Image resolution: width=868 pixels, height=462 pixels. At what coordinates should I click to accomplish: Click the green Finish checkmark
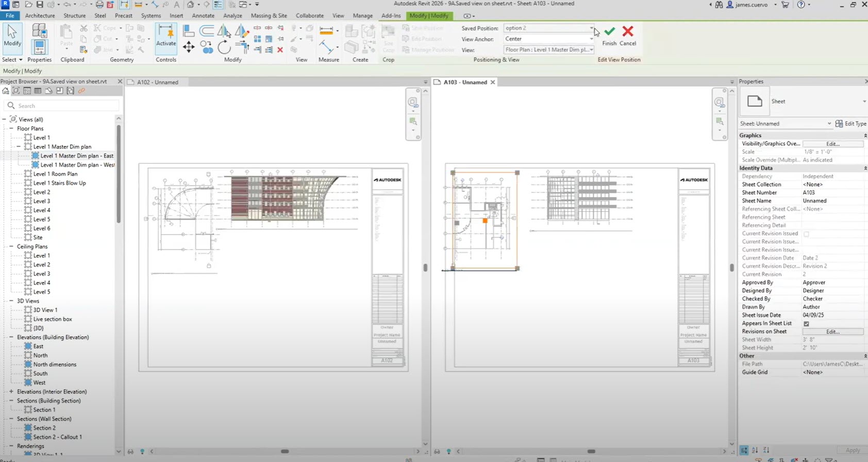[x=609, y=32]
